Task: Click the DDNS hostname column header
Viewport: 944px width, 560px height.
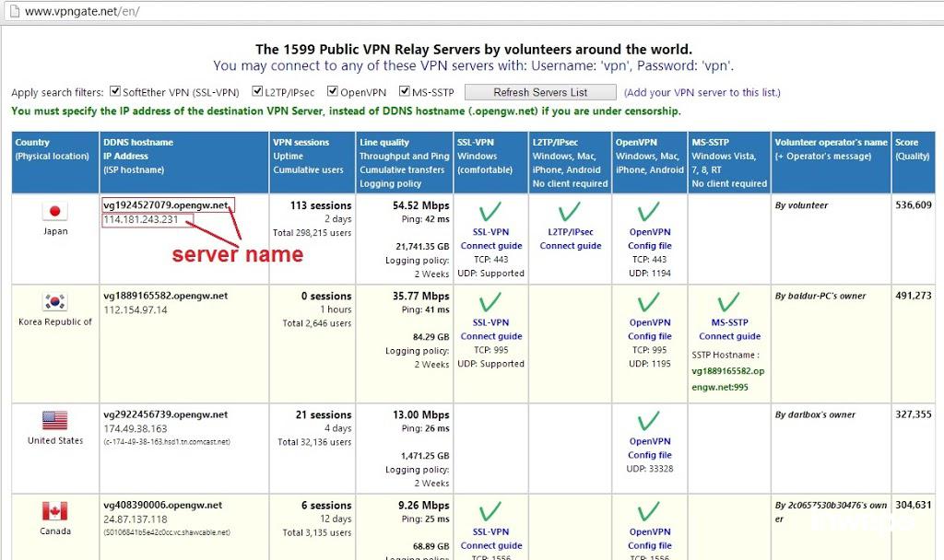Action: (184, 162)
